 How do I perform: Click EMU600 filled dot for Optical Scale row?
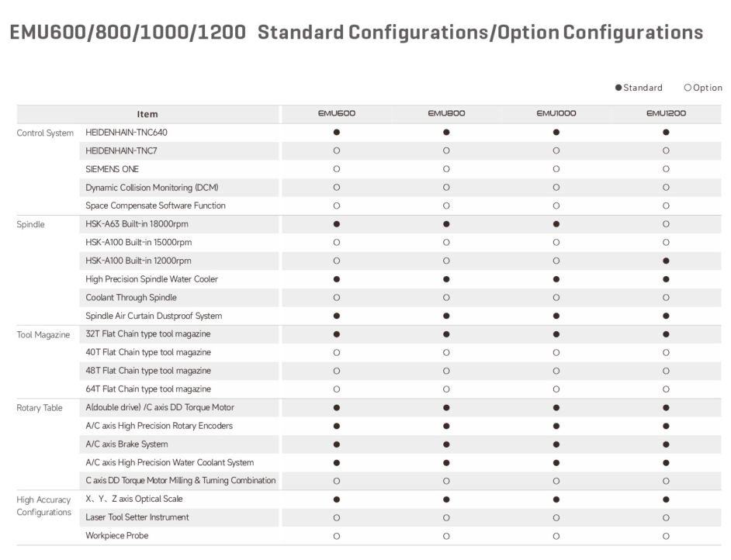click(337, 500)
